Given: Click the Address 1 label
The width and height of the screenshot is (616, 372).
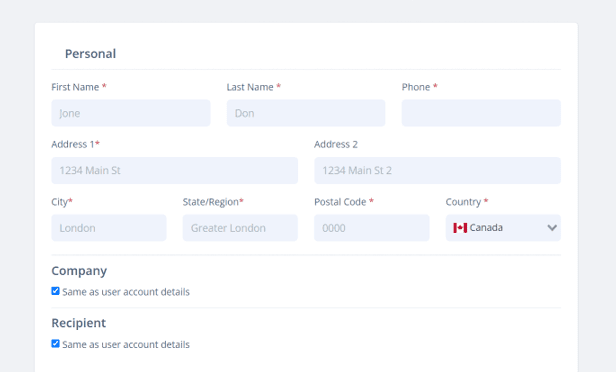Looking at the screenshot, I should tap(75, 144).
